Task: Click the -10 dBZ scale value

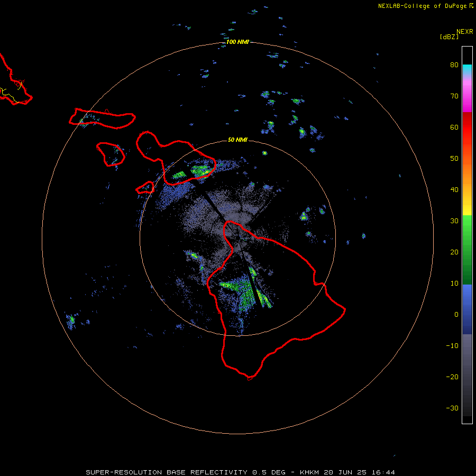Action: [x=452, y=346]
